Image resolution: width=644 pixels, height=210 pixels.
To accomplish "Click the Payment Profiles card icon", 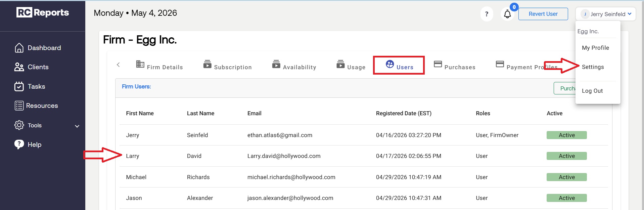I will tap(500, 64).
